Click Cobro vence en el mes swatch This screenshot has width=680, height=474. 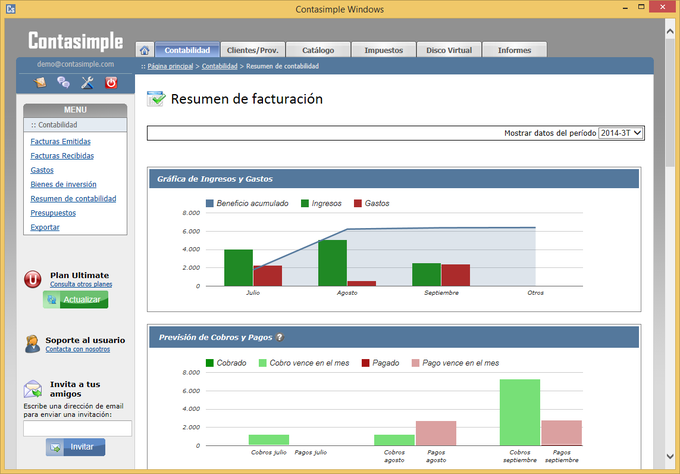click(262, 363)
